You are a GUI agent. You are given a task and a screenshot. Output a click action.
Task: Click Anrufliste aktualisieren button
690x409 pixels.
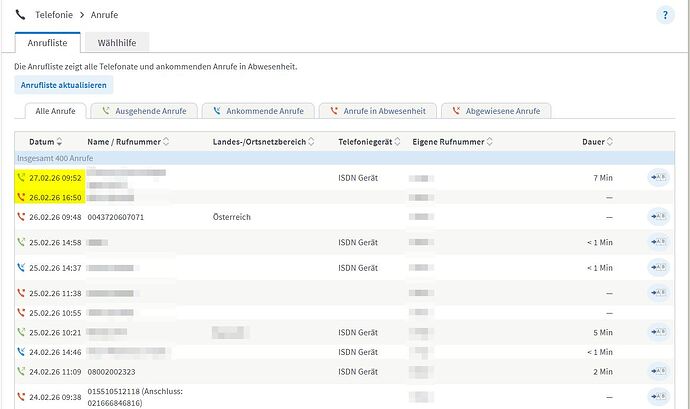(64, 85)
